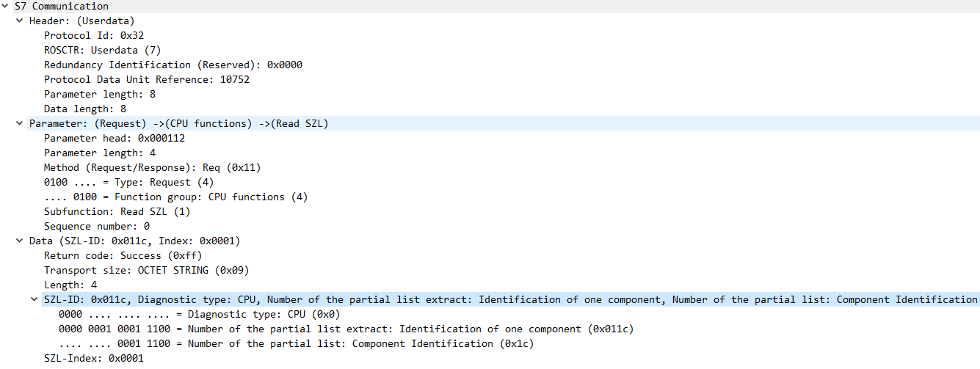This screenshot has width=980, height=369.
Task: Select Protocol Data Unit Reference 10752
Action: tap(147, 79)
